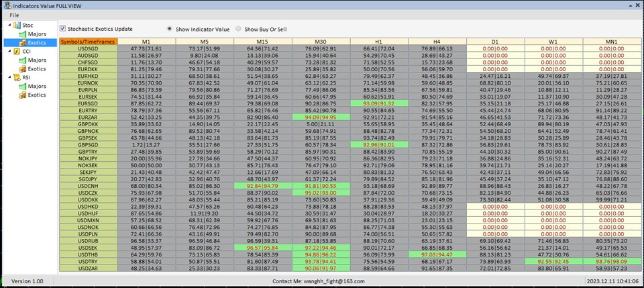Toggle Stochastic Exotics Update checkbox
Screen dimensions: 644x288
click(x=62, y=29)
